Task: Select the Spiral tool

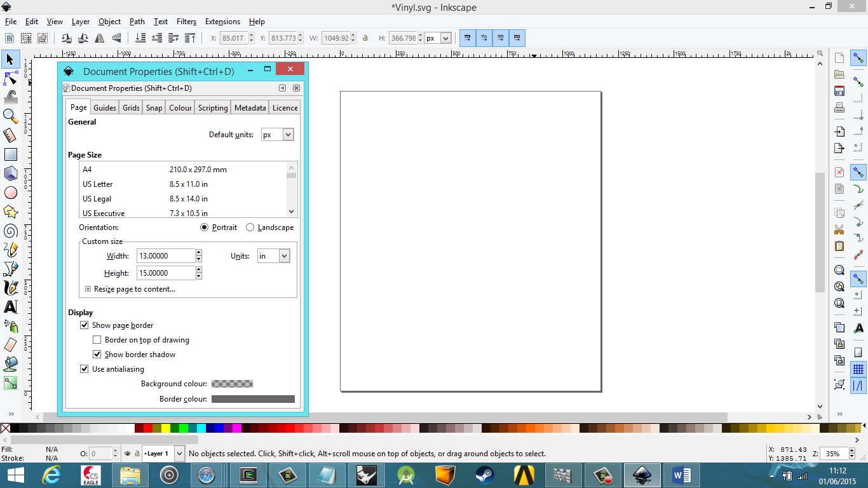Action: pos(10,231)
